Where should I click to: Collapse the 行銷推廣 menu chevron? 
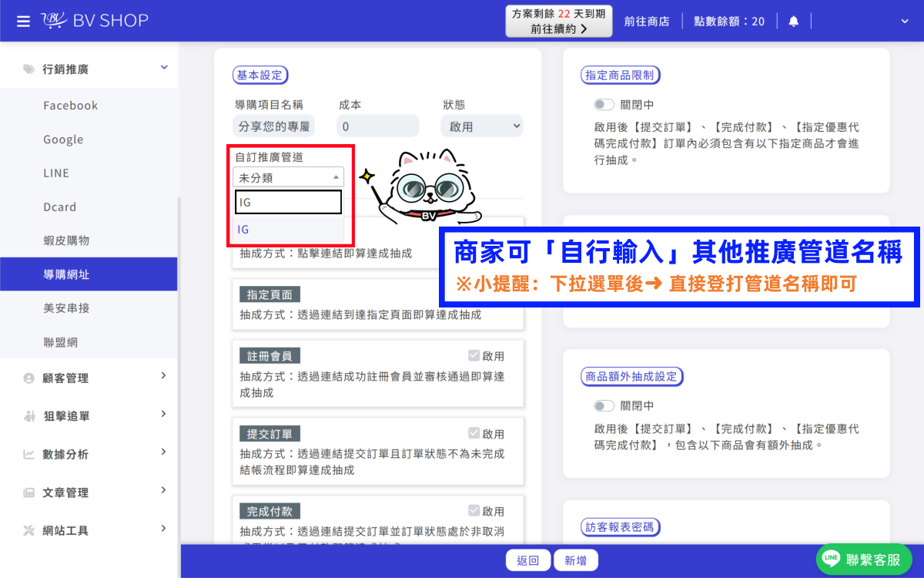164,68
